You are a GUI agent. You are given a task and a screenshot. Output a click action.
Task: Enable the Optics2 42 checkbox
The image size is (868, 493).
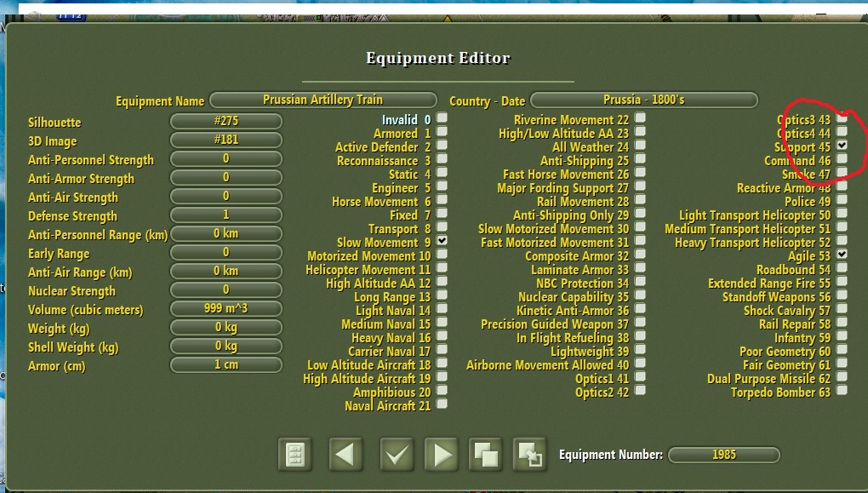pos(640,391)
